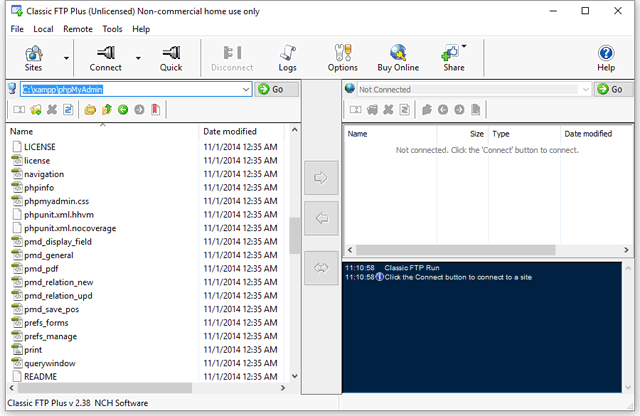Click the two-way synchronize arrow button
640x416 pixels.
[x=321, y=267]
